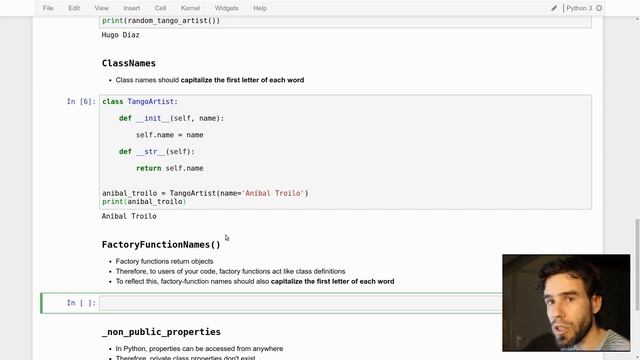
Task: Click the 'self.name = name' code line
Action: [170, 135]
